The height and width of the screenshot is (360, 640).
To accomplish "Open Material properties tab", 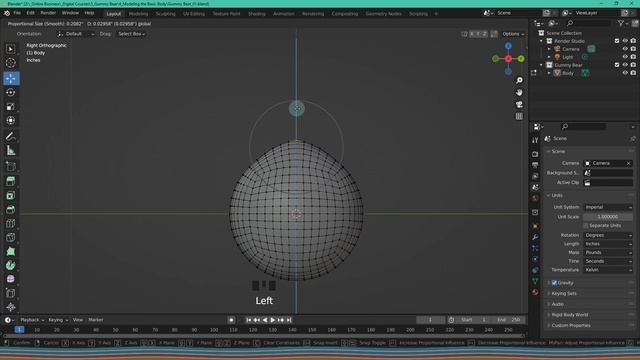I will [535, 292].
